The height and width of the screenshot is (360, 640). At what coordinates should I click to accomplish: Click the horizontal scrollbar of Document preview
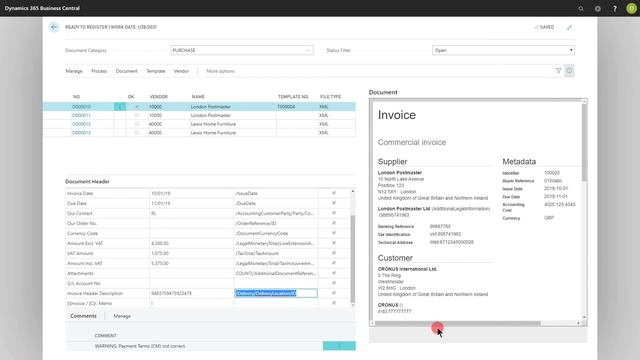tap(457, 323)
